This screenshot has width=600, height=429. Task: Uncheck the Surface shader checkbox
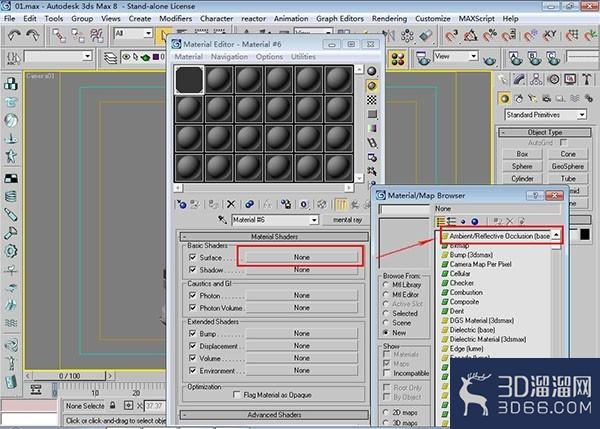[192, 258]
